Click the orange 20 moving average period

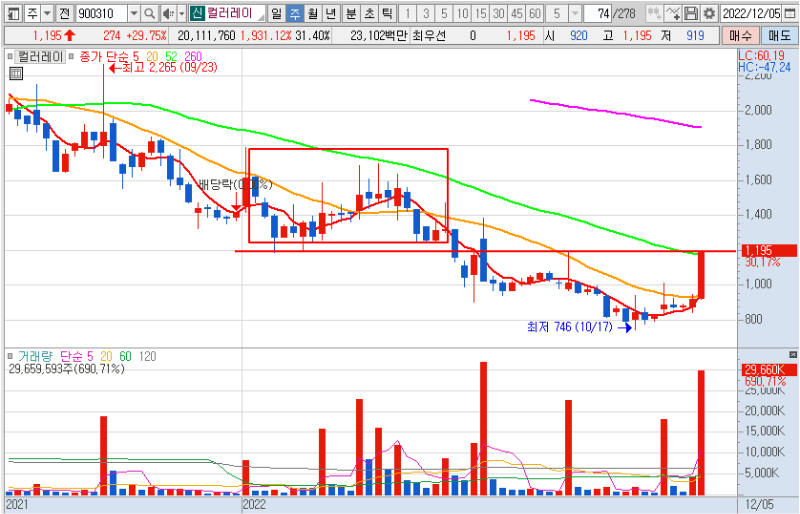152,57
